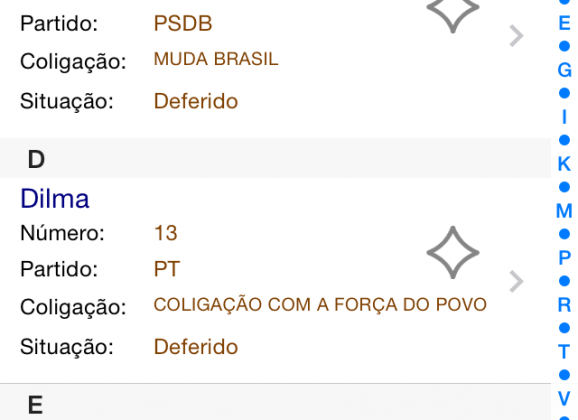
Task: Jump to index letter R
Action: pyautogui.click(x=564, y=305)
